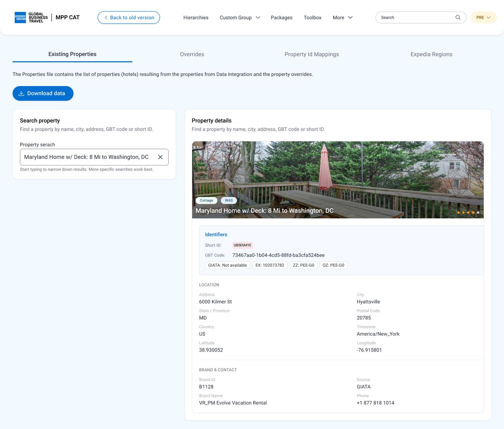504x429 pixels.
Task: Clear the property search with X icon
Action: [x=160, y=157]
